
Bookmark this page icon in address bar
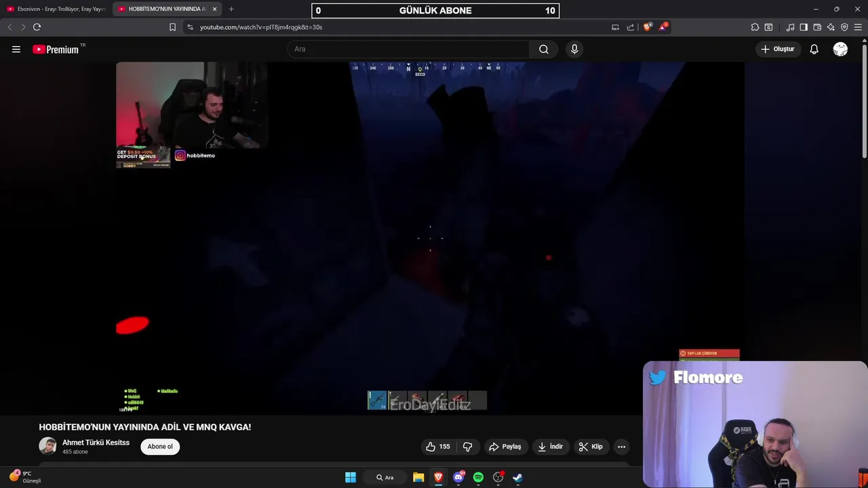172,27
